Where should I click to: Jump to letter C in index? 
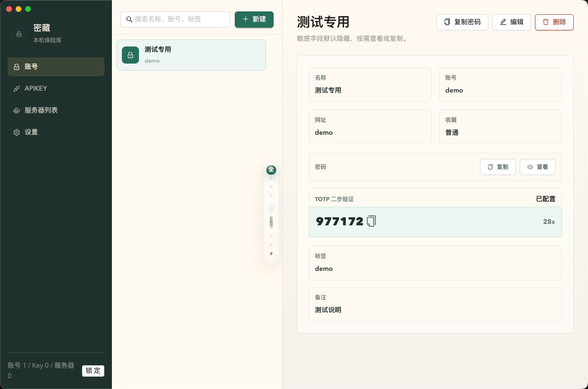pyautogui.click(x=271, y=195)
